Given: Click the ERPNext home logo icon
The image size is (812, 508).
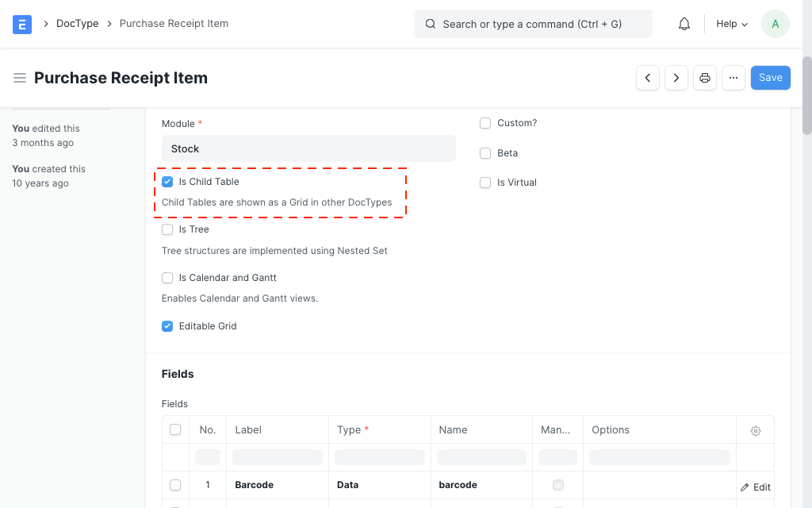Looking at the screenshot, I should tap(22, 24).
